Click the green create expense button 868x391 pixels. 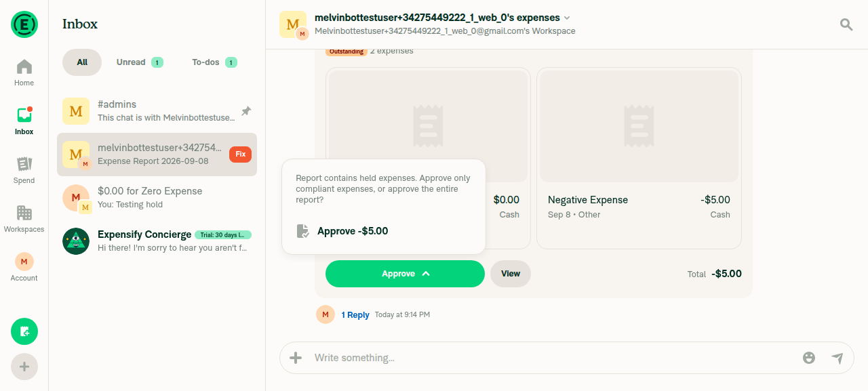tap(24, 331)
